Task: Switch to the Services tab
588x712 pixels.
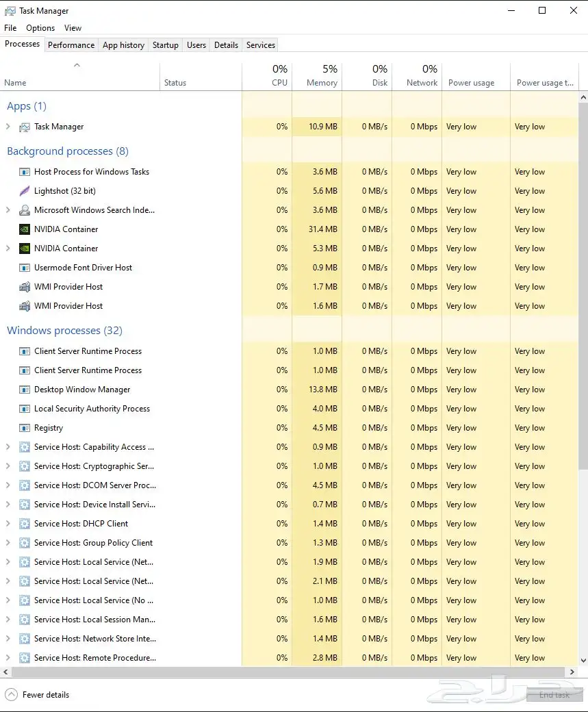Action: coord(261,45)
